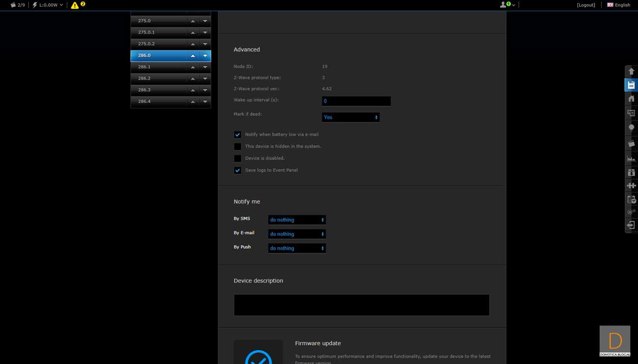Open the By SMS notification dropdown
Screen dimensions: 638x364
click(296, 220)
